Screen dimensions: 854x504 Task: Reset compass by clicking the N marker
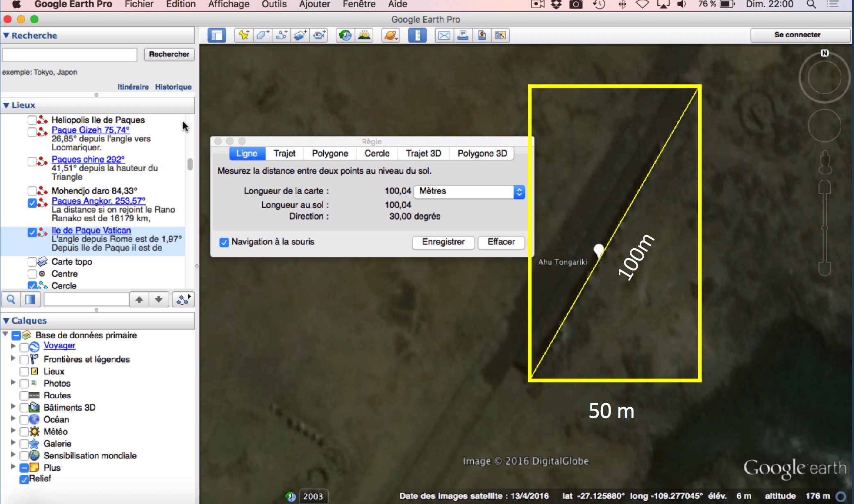pos(824,53)
